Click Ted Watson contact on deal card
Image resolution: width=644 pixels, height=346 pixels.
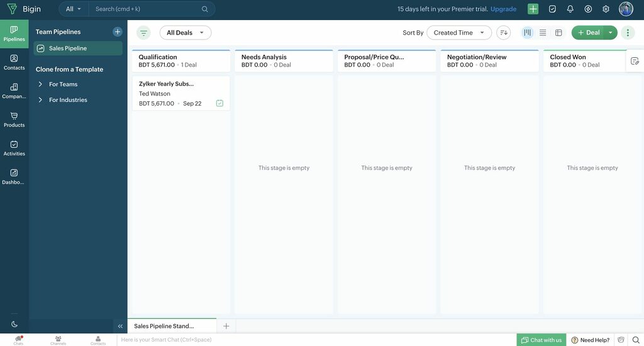click(x=155, y=94)
